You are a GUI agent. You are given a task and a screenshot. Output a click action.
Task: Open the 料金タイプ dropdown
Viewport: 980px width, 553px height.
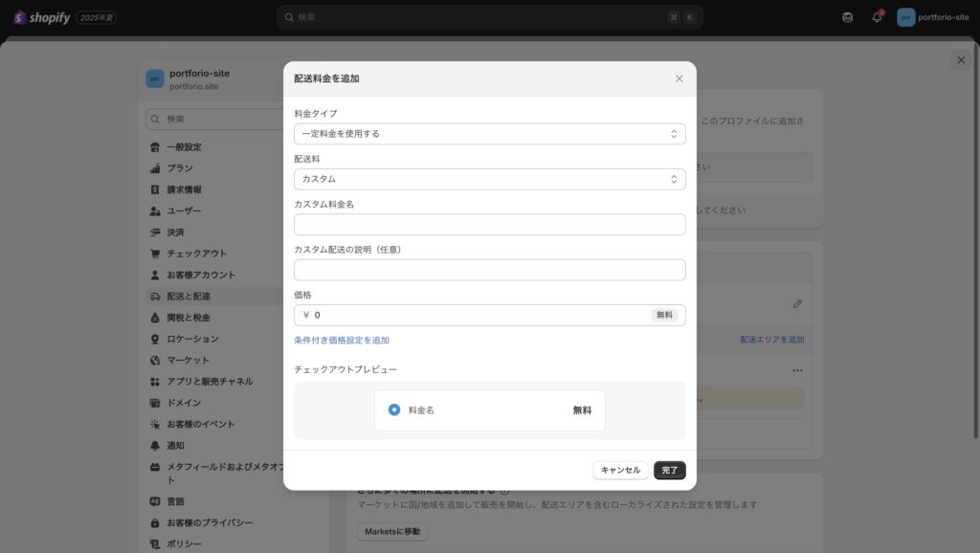[x=489, y=134]
